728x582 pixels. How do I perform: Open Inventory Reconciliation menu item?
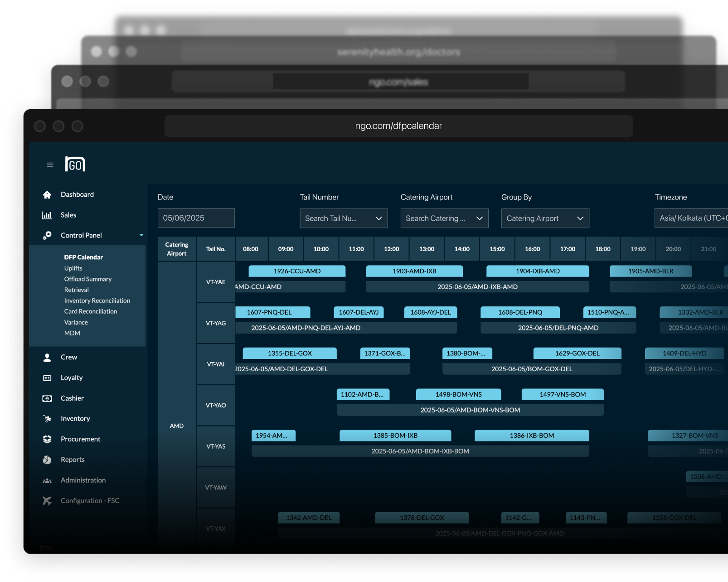point(97,301)
